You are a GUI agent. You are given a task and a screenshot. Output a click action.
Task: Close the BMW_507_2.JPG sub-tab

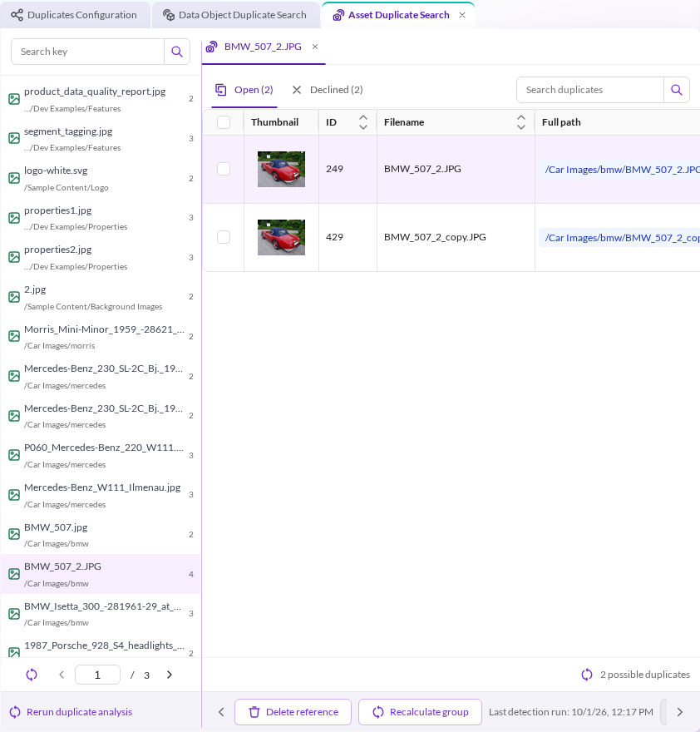tap(315, 47)
